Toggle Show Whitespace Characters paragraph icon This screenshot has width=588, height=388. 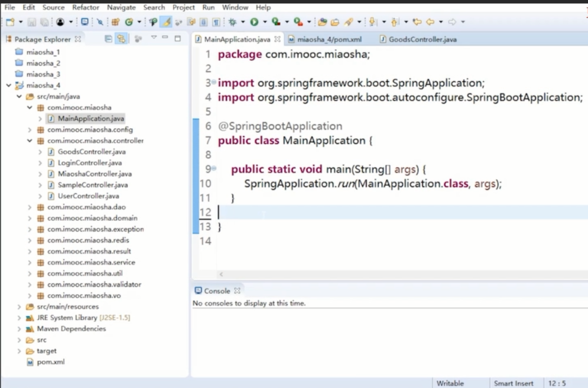tap(216, 22)
